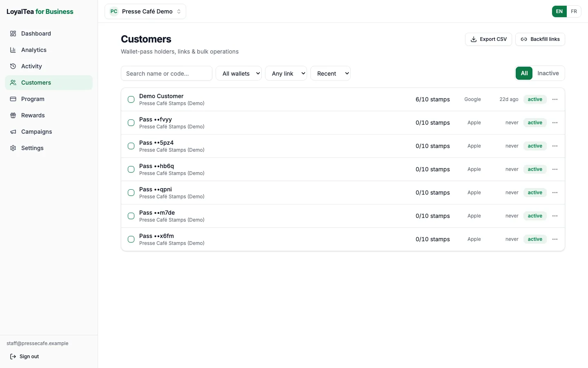The image size is (588, 368).
Task: Tick the checkbox for Pass ••fvyy
Action: click(x=131, y=123)
